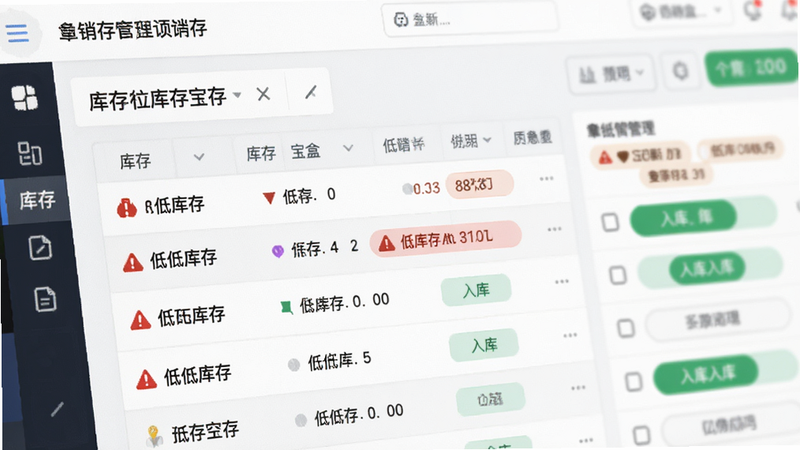Expand the dropdown arrow on the 库存 tab title
800x450 pixels.
[x=237, y=95]
